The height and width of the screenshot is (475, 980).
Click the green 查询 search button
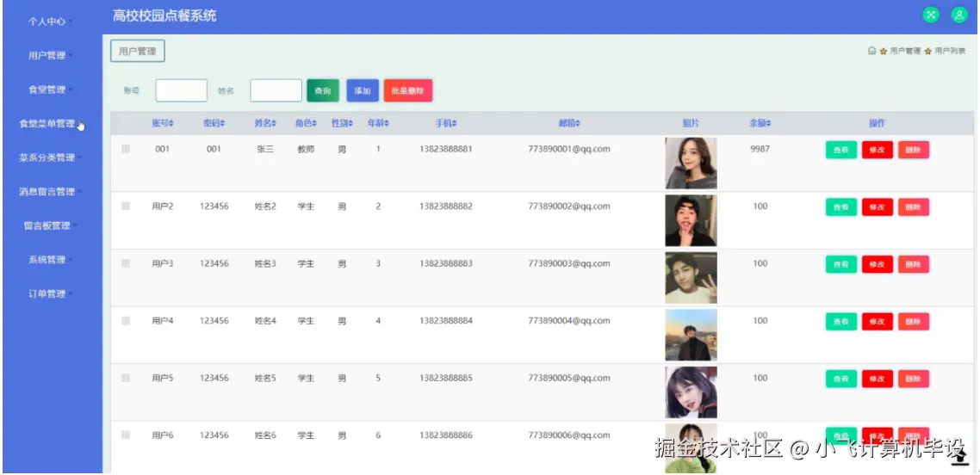pos(322,90)
